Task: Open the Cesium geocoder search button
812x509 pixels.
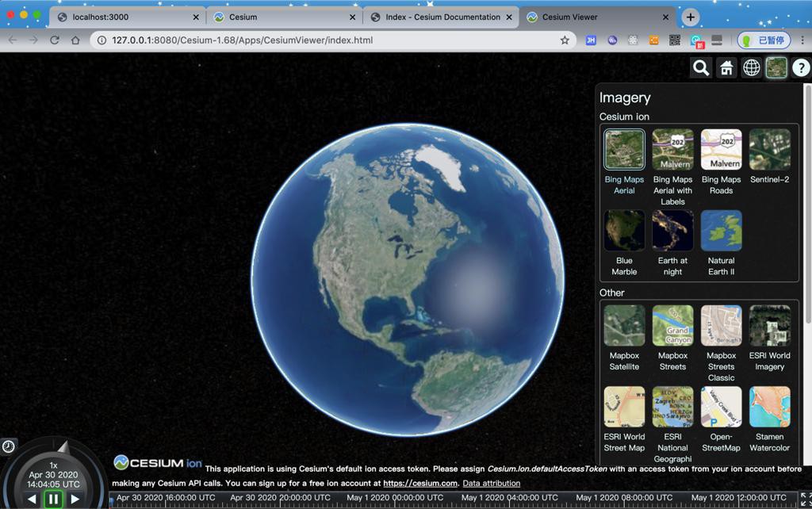Action: coord(701,68)
